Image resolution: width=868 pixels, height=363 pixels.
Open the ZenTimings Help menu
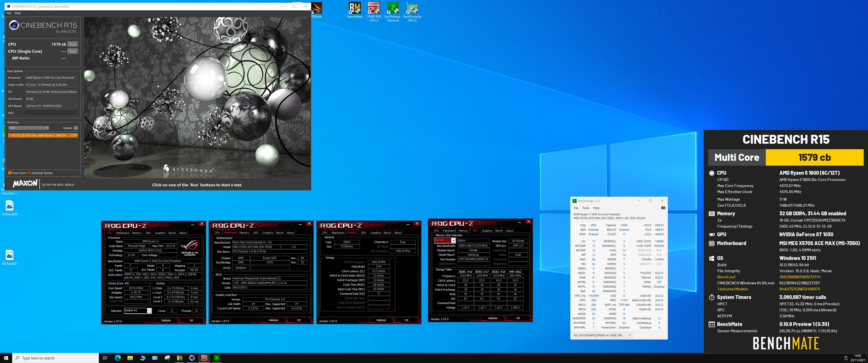pyautogui.click(x=596, y=208)
